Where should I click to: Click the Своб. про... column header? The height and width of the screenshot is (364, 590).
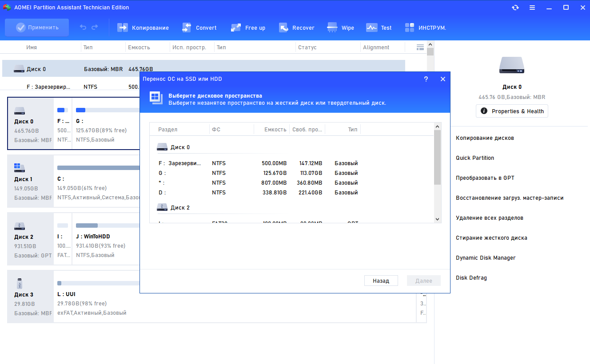point(307,130)
